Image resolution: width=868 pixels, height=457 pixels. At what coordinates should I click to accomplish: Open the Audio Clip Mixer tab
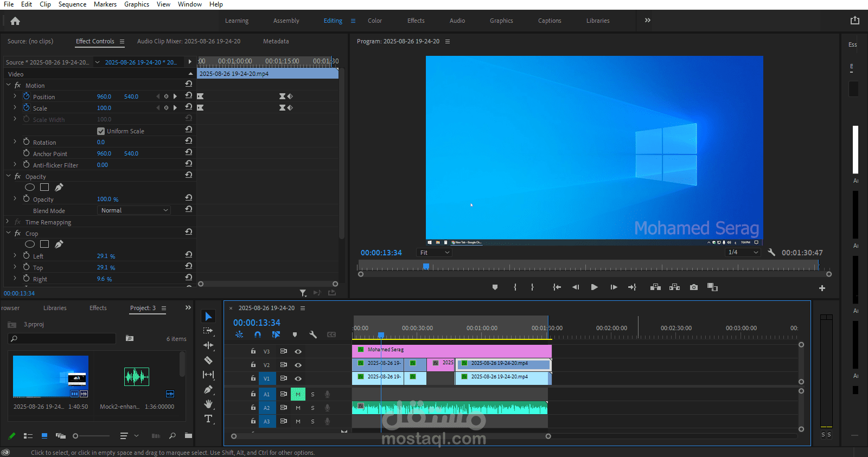pyautogui.click(x=189, y=41)
